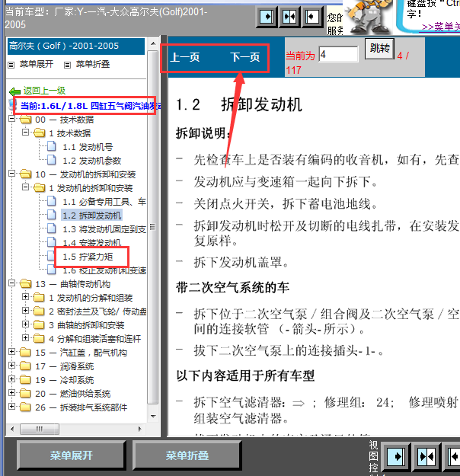Click the 00 — 技术数据 folder icon
Screen dimensions: 460x476
(x=25, y=120)
